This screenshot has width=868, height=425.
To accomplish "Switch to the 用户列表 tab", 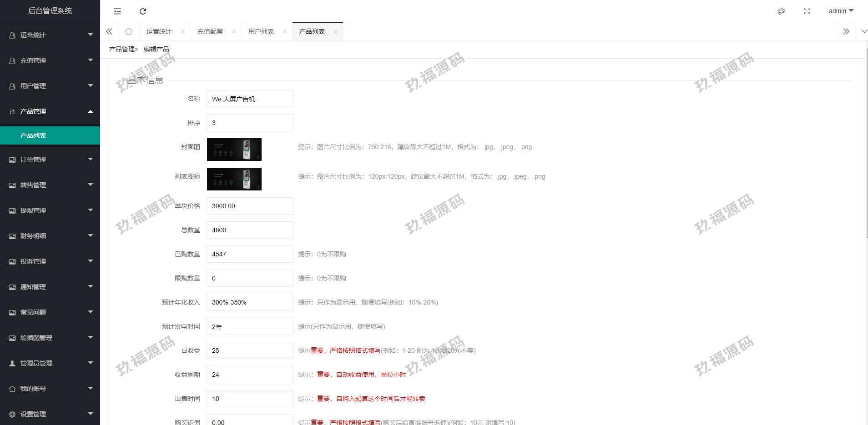I will (x=261, y=31).
